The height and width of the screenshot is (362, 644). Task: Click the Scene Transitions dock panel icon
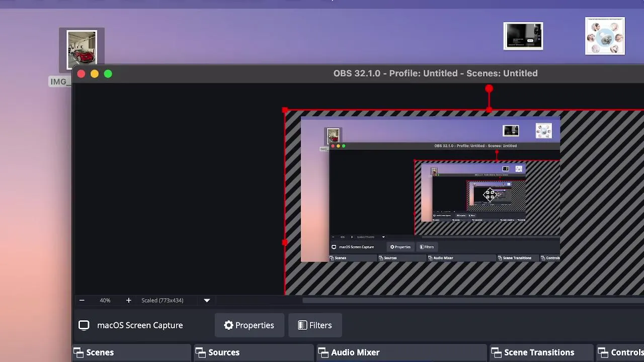[x=496, y=352]
